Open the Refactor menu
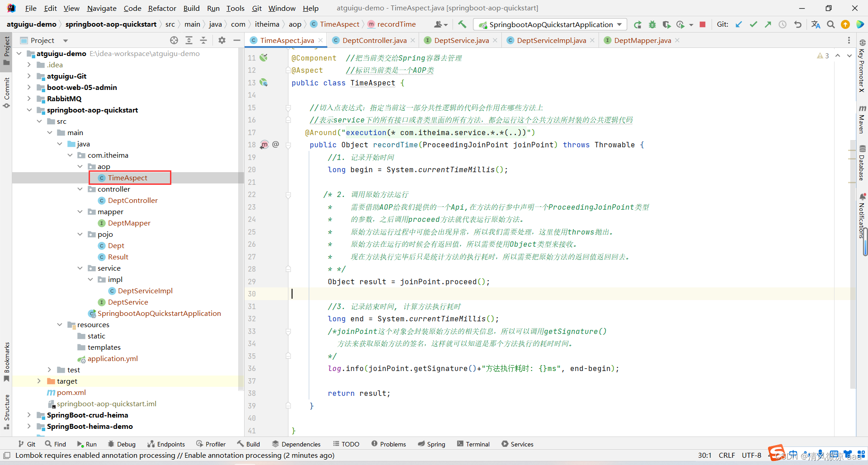This screenshot has height=465, width=868. click(162, 8)
